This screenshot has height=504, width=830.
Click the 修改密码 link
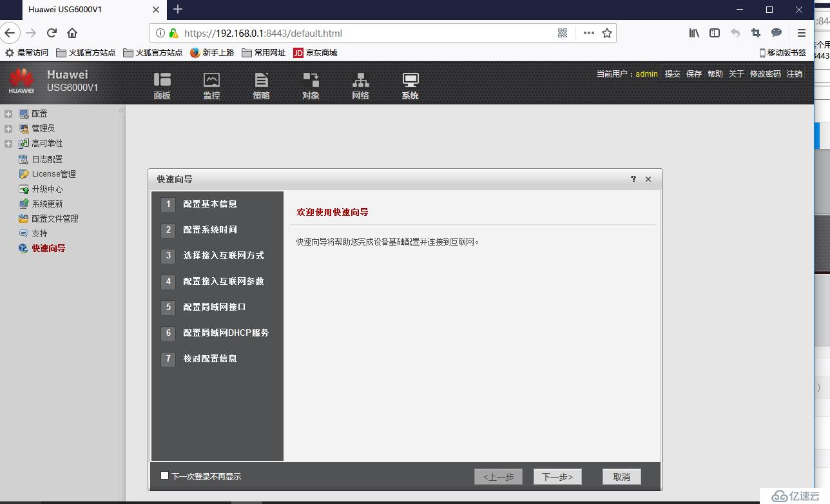pos(765,74)
